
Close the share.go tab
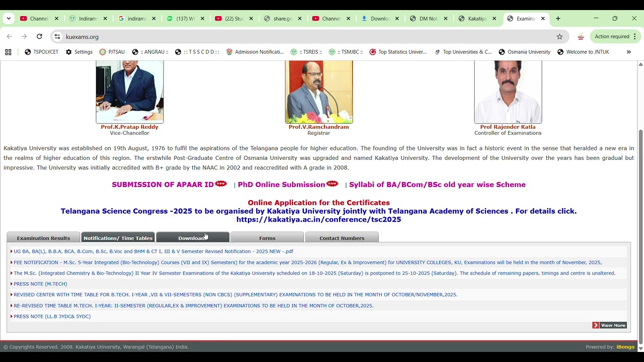(x=300, y=19)
